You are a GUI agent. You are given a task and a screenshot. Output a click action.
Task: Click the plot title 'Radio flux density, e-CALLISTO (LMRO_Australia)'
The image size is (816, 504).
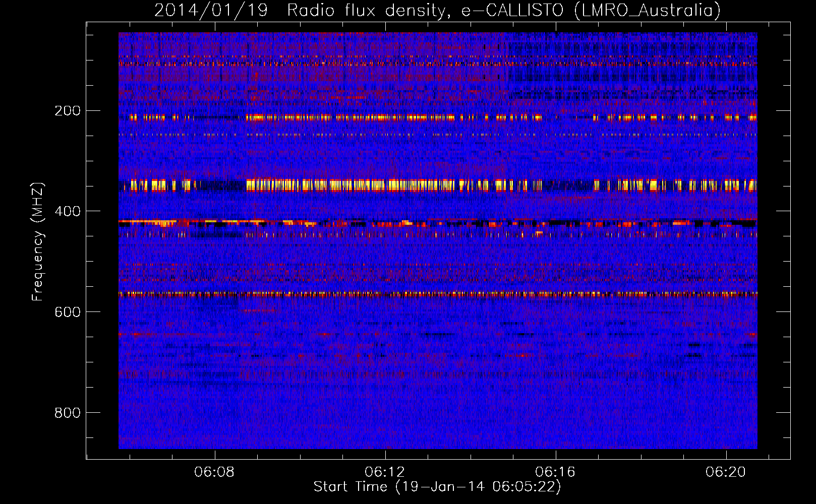tap(504, 10)
